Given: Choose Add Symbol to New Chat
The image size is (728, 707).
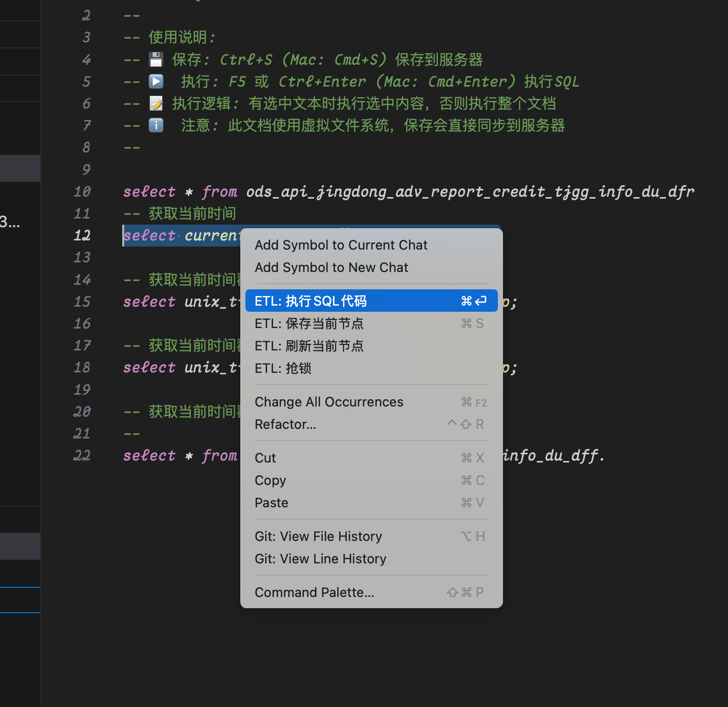Looking at the screenshot, I should pyautogui.click(x=372, y=267).
